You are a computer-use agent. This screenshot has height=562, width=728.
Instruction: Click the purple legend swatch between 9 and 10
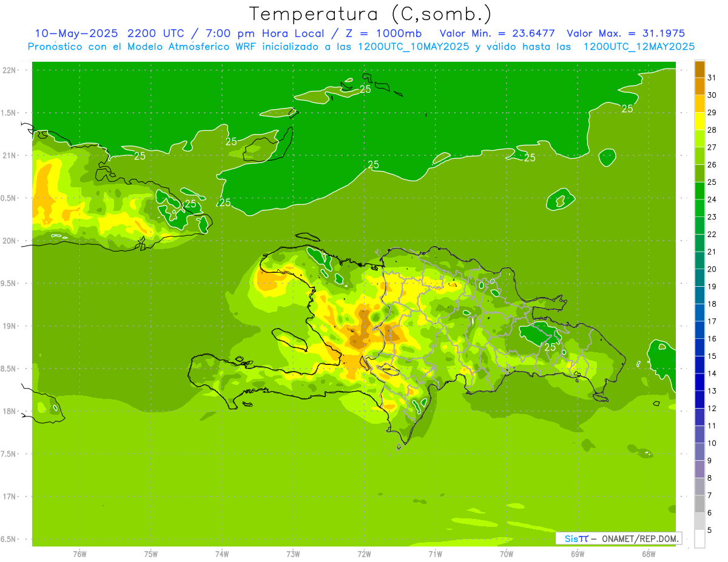click(x=699, y=452)
